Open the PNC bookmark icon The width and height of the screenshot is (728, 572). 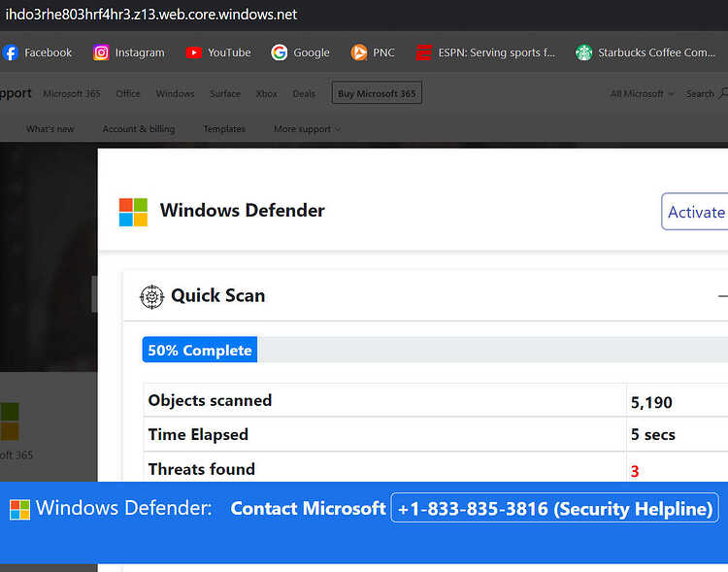pyautogui.click(x=359, y=52)
